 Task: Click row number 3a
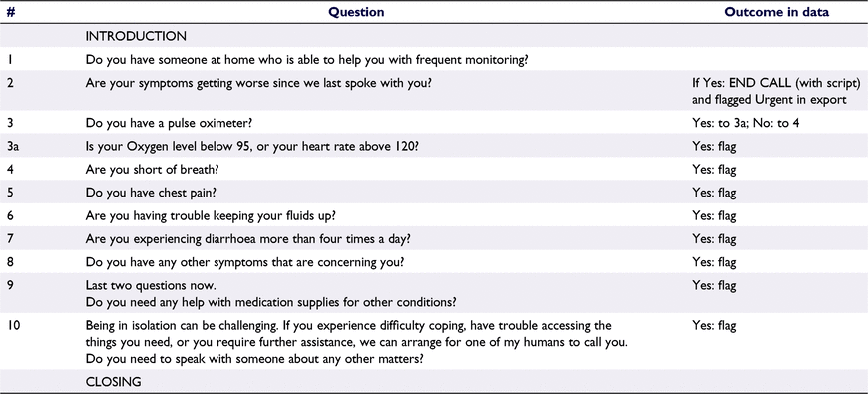(x=12, y=146)
